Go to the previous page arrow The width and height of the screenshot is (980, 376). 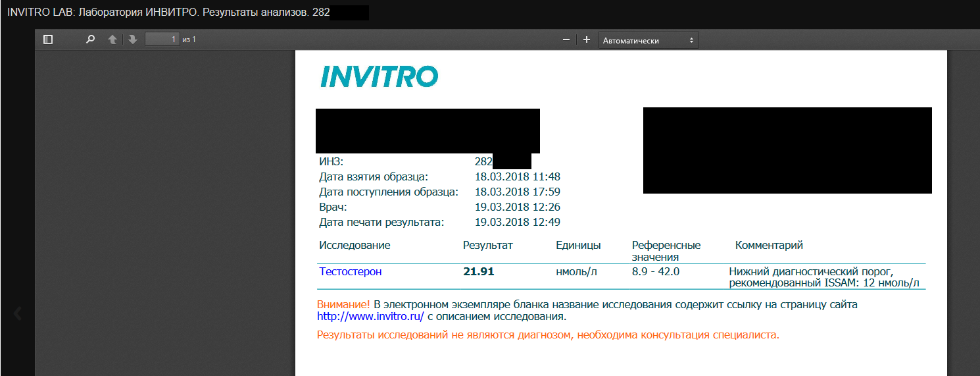click(112, 40)
